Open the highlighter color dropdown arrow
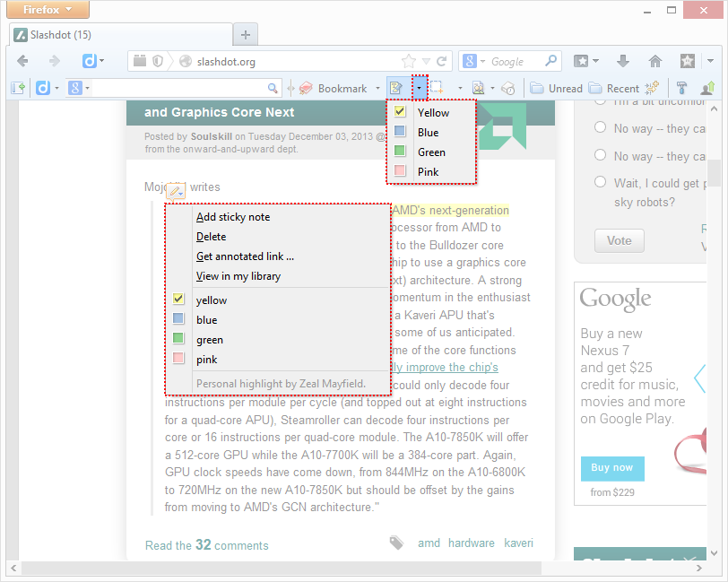Screen dimensions: 728x582 click(420, 88)
